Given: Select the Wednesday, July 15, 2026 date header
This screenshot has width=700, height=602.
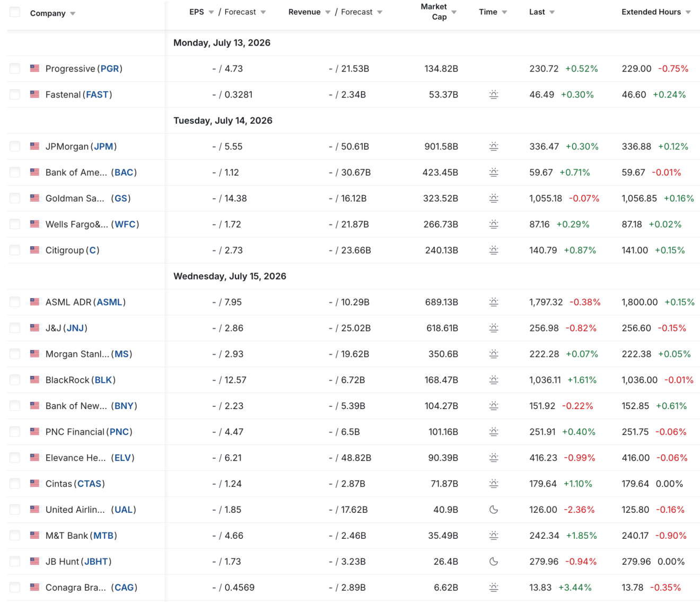Looking at the screenshot, I should 230,276.
